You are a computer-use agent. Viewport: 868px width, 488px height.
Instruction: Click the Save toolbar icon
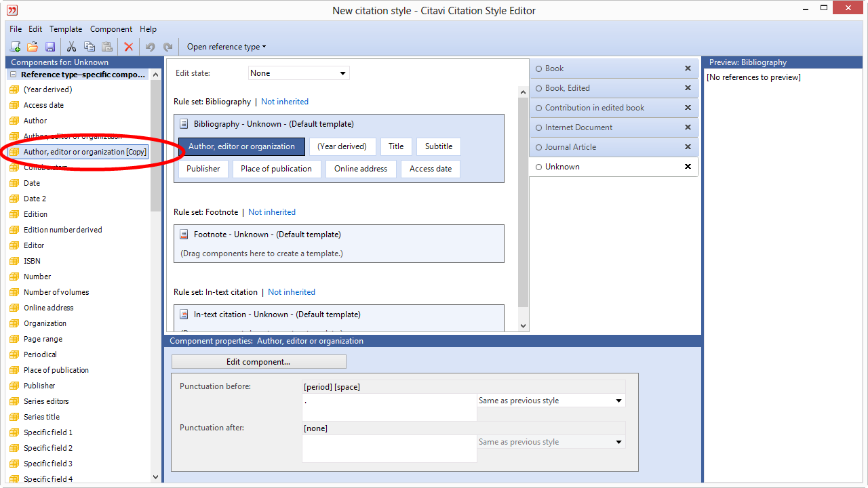pyautogui.click(x=50, y=47)
